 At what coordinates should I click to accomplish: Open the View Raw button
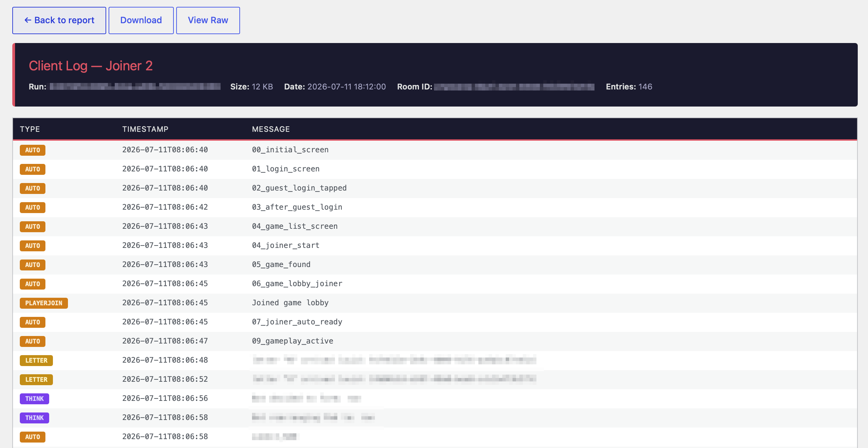click(x=208, y=20)
